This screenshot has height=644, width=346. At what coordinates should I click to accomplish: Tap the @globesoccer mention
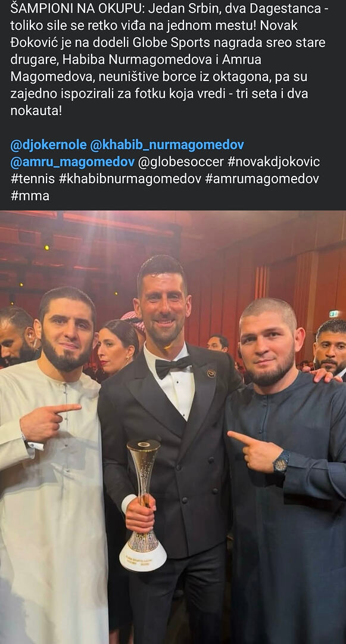pos(181,162)
